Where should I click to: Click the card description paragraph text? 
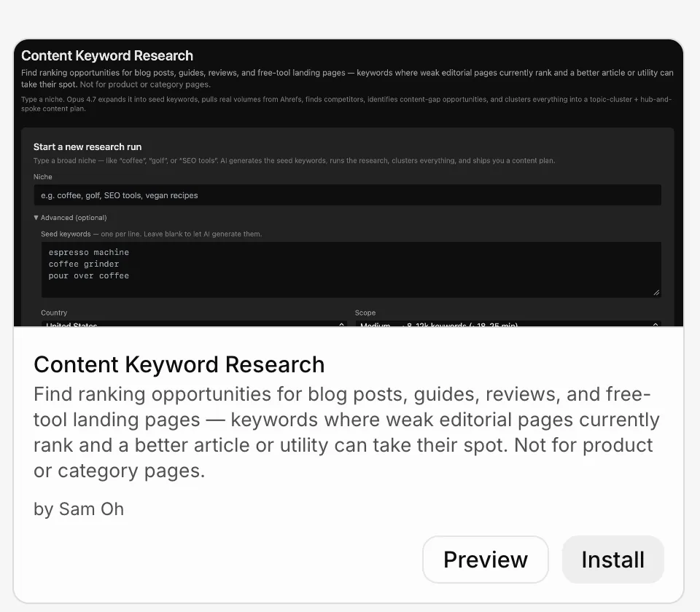[x=346, y=432]
